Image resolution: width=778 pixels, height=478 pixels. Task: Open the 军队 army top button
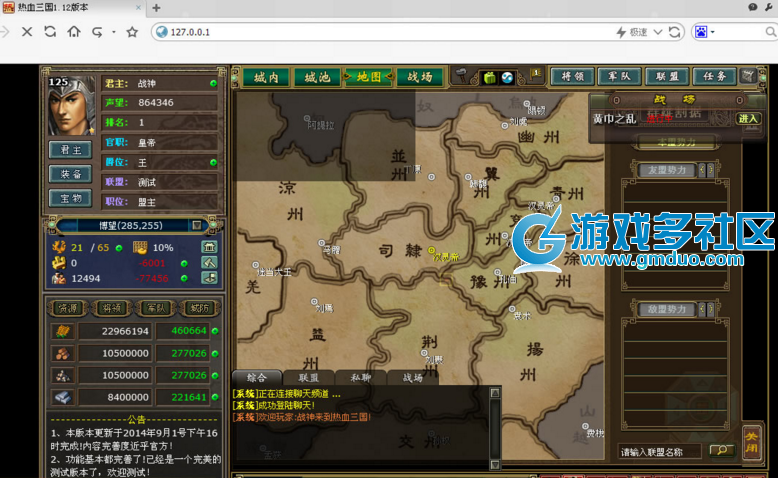click(x=619, y=76)
